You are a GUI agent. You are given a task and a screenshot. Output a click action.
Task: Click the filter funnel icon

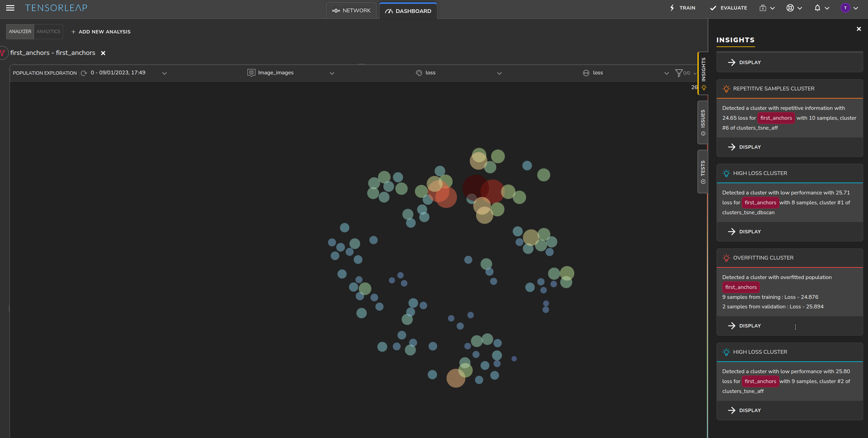click(679, 73)
